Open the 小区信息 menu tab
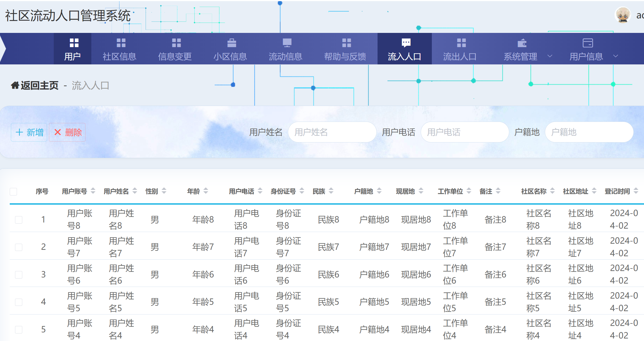644x341 pixels. 230,49
